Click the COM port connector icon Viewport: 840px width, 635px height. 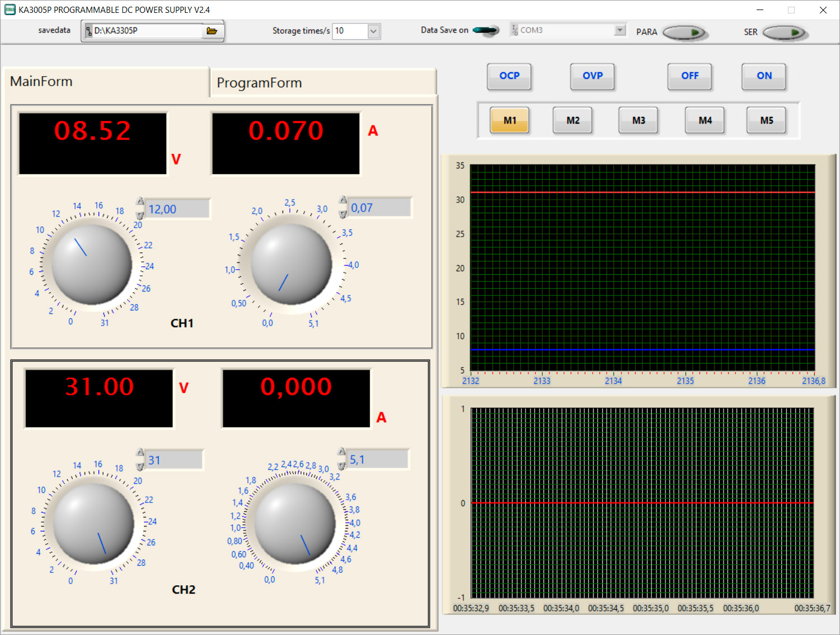coord(514,30)
